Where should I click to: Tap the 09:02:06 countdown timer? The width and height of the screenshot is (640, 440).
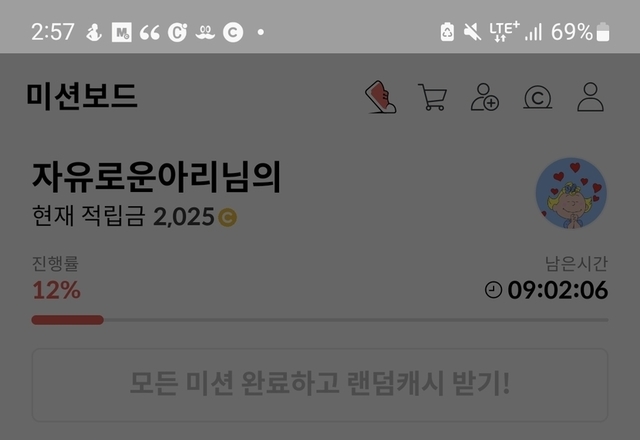tap(558, 290)
